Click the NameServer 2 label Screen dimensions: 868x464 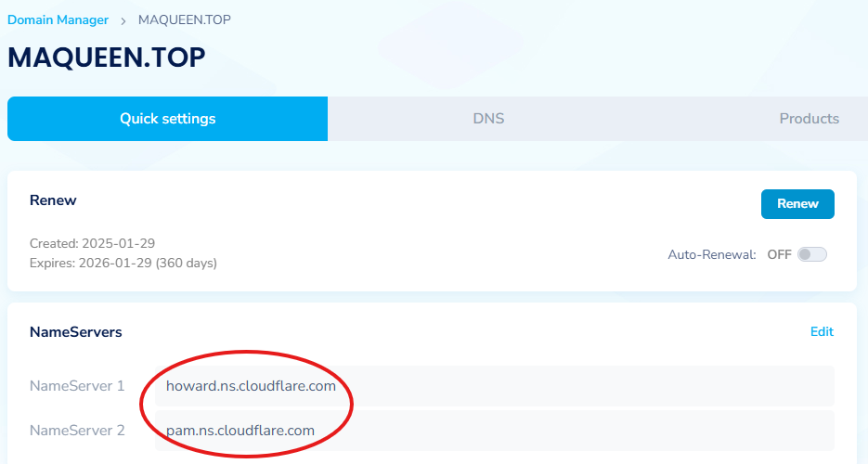click(x=77, y=431)
